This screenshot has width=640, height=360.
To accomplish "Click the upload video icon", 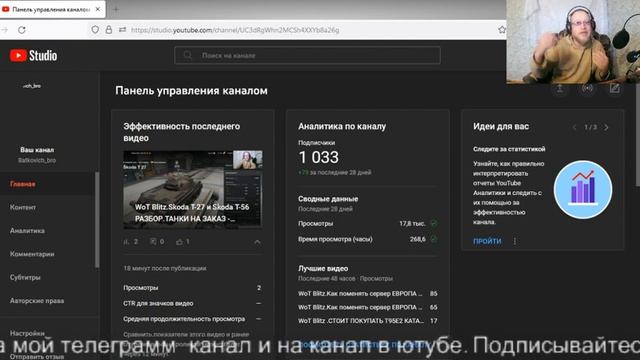I will [560, 89].
